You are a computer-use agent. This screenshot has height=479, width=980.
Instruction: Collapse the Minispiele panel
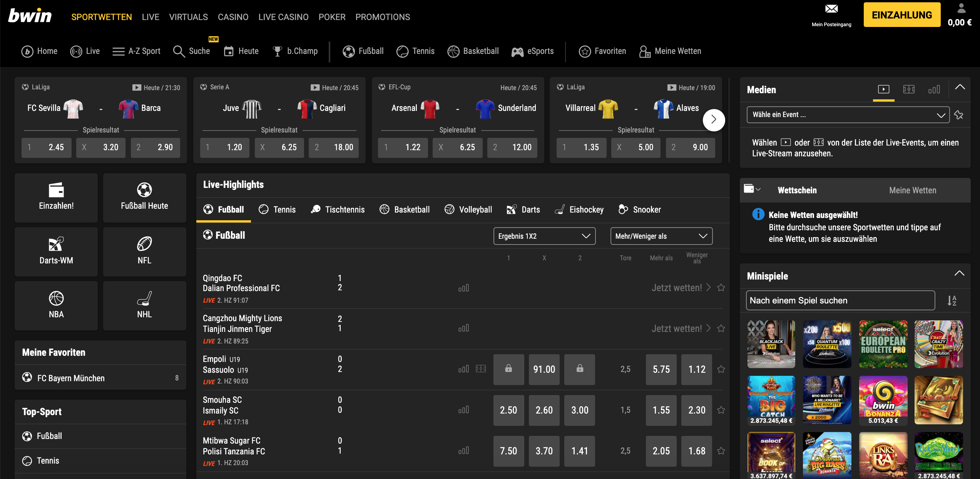[959, 274]
